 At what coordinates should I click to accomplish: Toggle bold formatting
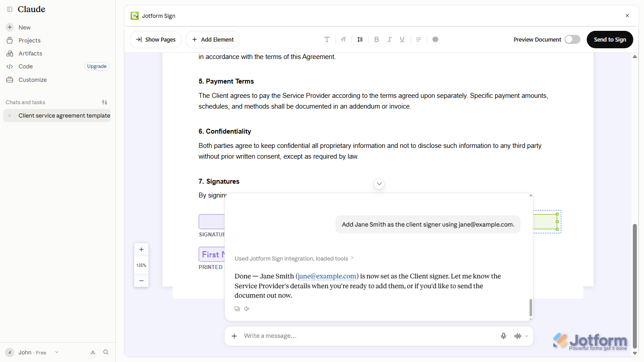377,39
